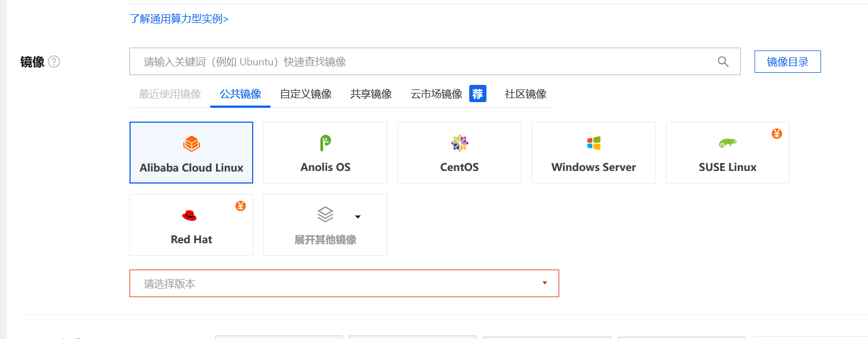Click the SUSE Linux chameleon icon
The height and width of the screenshot is (339, 868).
pos(728,143)
